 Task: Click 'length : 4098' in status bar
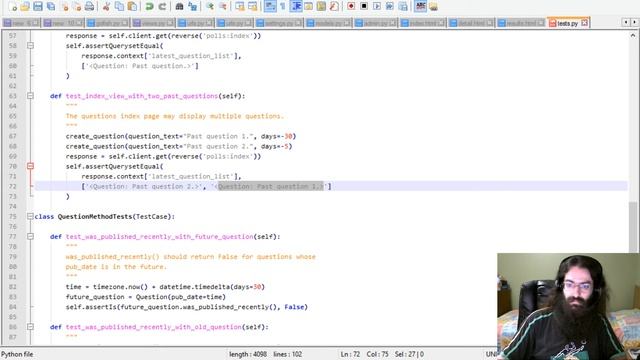(x=248, y=354)
